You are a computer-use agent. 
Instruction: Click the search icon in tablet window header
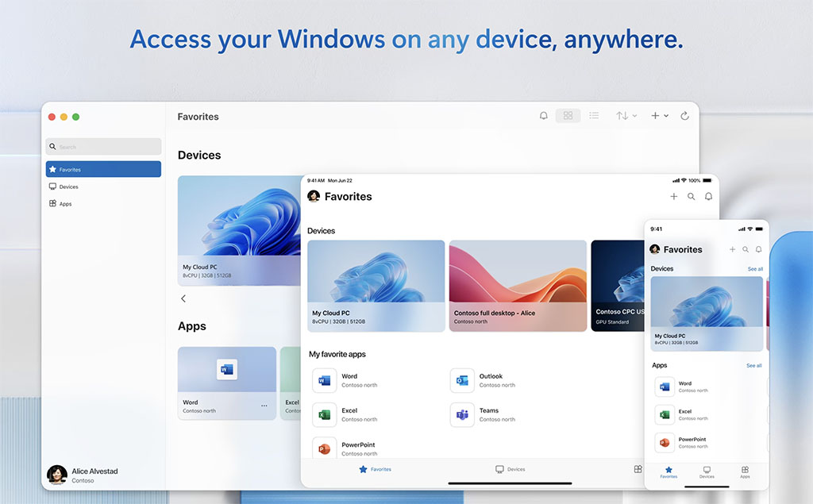point(692,197)
